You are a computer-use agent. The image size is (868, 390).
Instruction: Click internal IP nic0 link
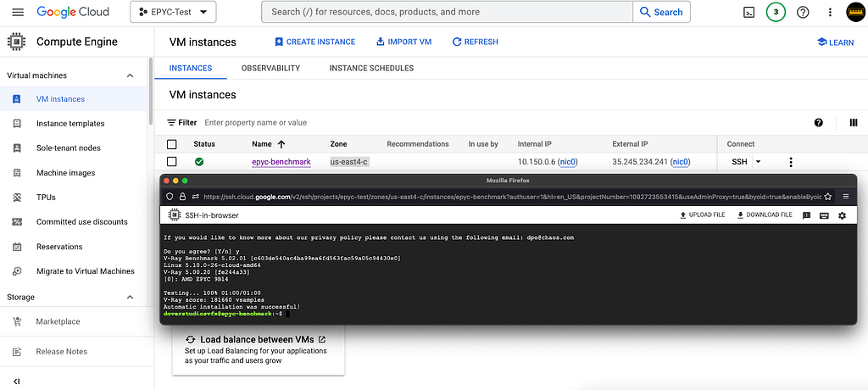click(567, 162)
